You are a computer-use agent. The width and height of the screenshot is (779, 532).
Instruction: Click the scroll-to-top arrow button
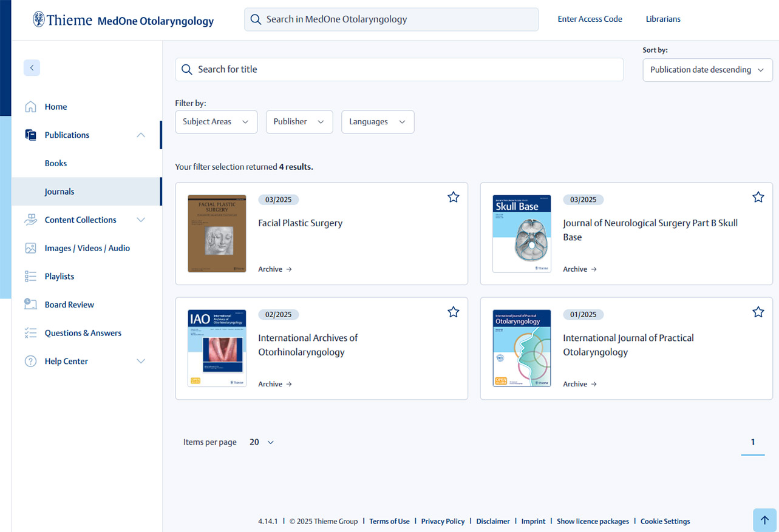pos(764,520)
